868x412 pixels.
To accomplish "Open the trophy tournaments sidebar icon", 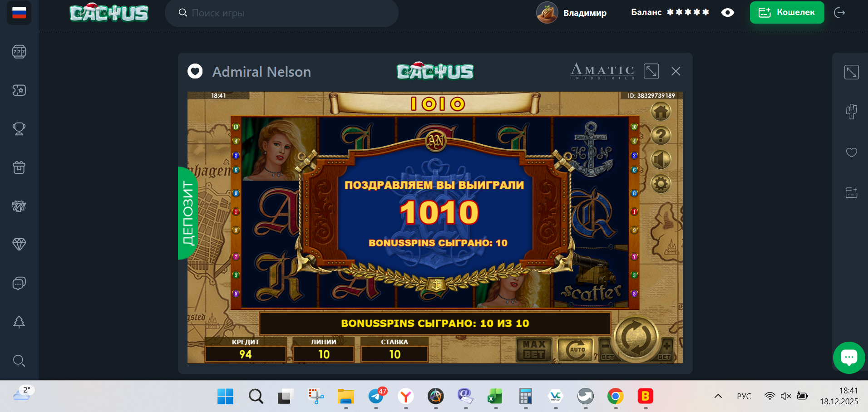I will (19, 129).
